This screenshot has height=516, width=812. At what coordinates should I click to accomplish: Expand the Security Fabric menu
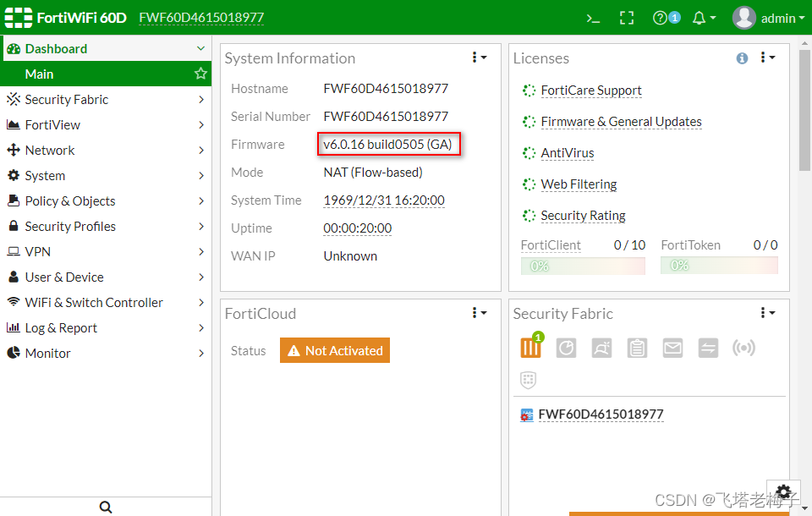106,100
